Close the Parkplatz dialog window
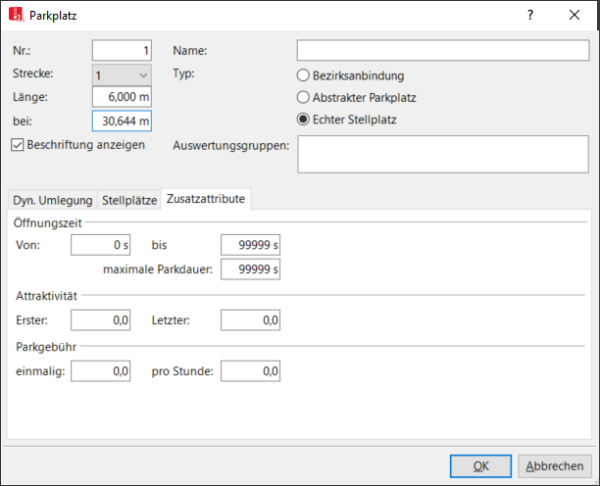The image size is (600, 486). 574,16
